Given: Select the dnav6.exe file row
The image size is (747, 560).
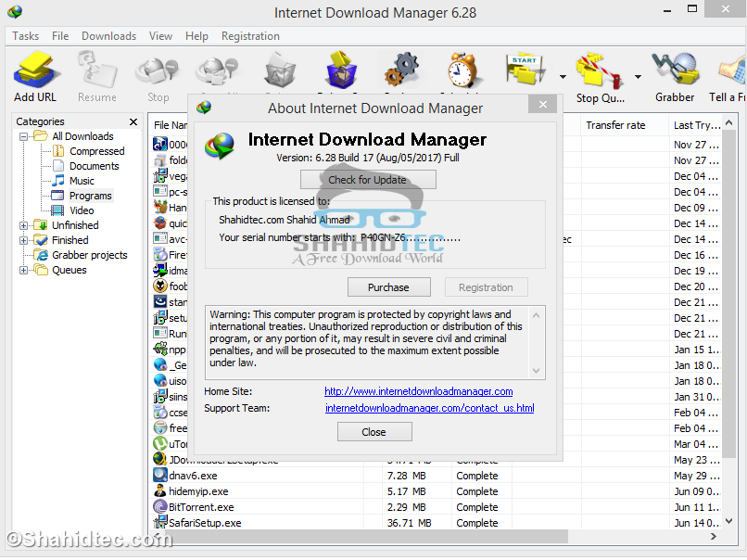Looking at the screenshot, I should (x=436, y=477).
